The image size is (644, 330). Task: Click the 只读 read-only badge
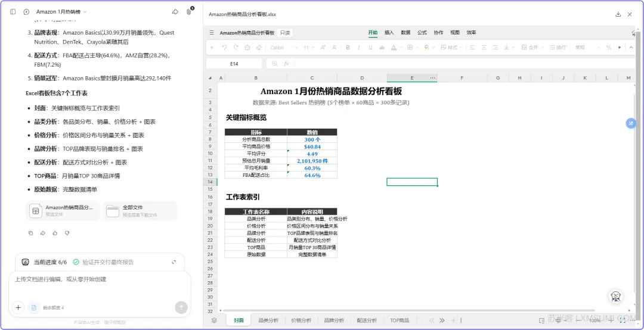click(x=285, y=33)
